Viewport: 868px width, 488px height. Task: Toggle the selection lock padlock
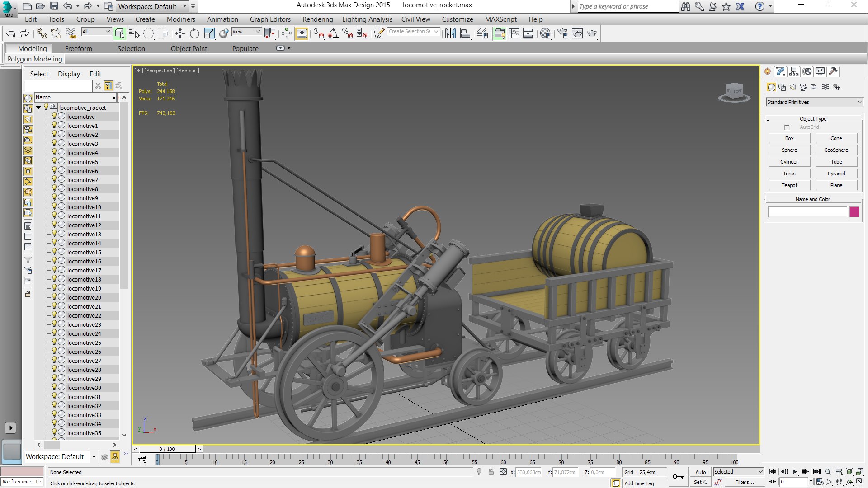(x=491, y=472)
